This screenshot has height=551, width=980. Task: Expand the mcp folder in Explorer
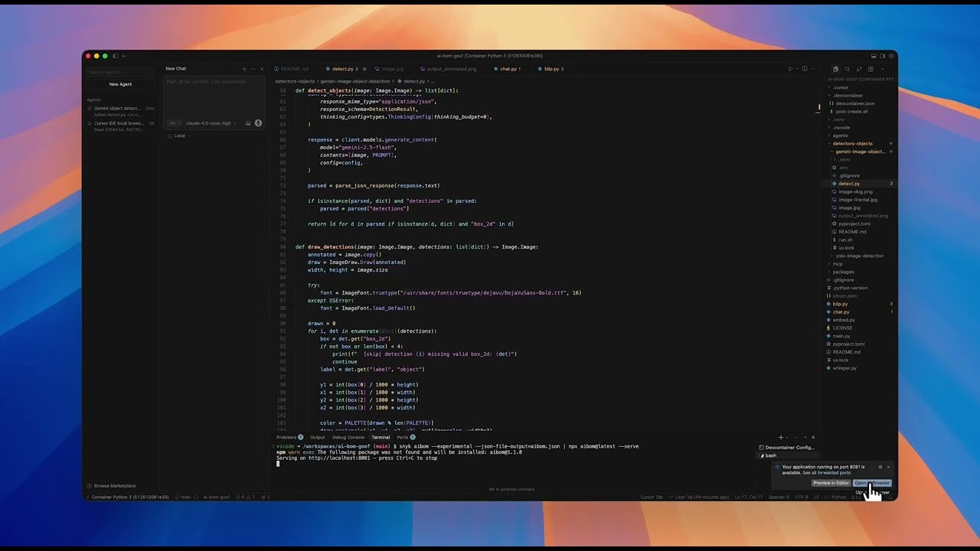837,263
